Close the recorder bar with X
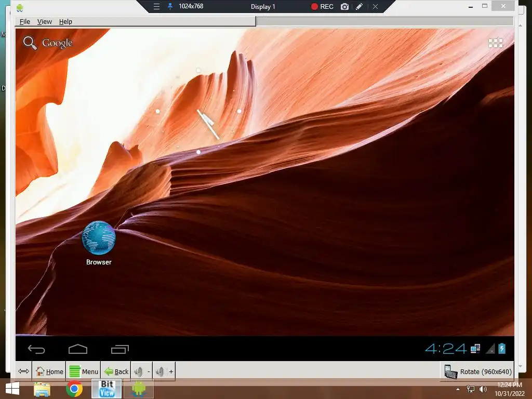This screenshot has height=399, width=532. coord(375,6)
